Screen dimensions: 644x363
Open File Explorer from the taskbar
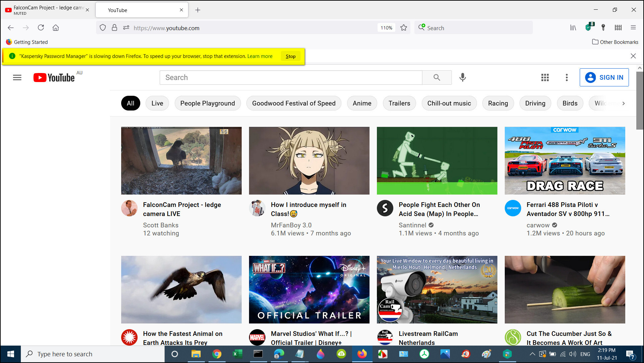coord(196,354)
